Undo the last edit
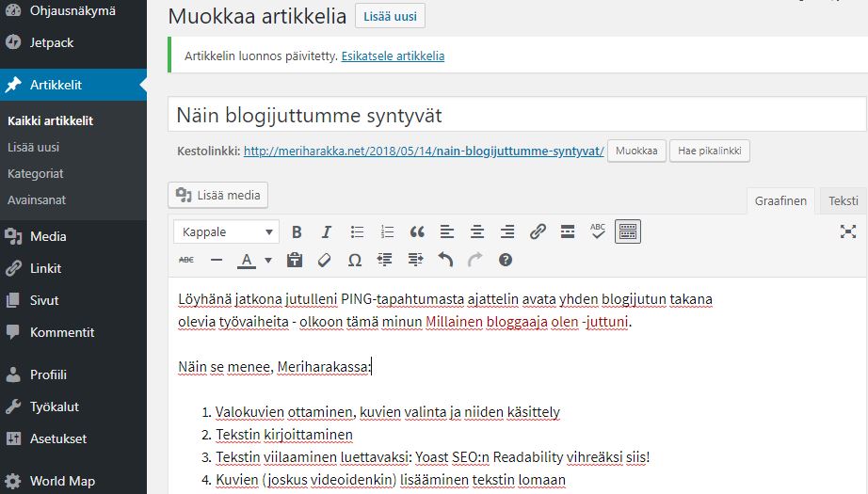 tap(445, 260)
